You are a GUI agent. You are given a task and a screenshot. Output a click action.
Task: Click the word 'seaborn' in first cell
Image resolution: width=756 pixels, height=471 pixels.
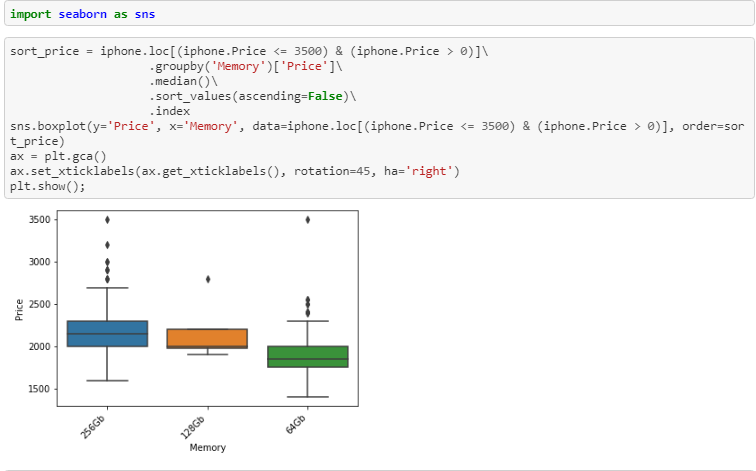tap(82, 14)
